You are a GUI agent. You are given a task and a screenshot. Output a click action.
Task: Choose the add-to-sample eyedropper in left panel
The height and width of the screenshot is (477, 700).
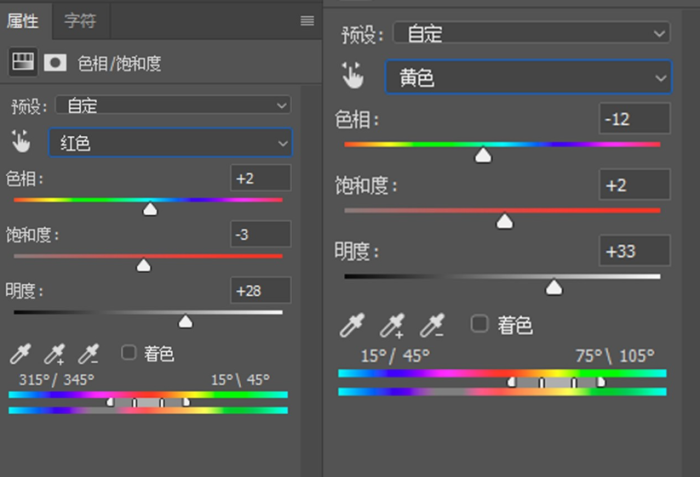pos(54,353)
